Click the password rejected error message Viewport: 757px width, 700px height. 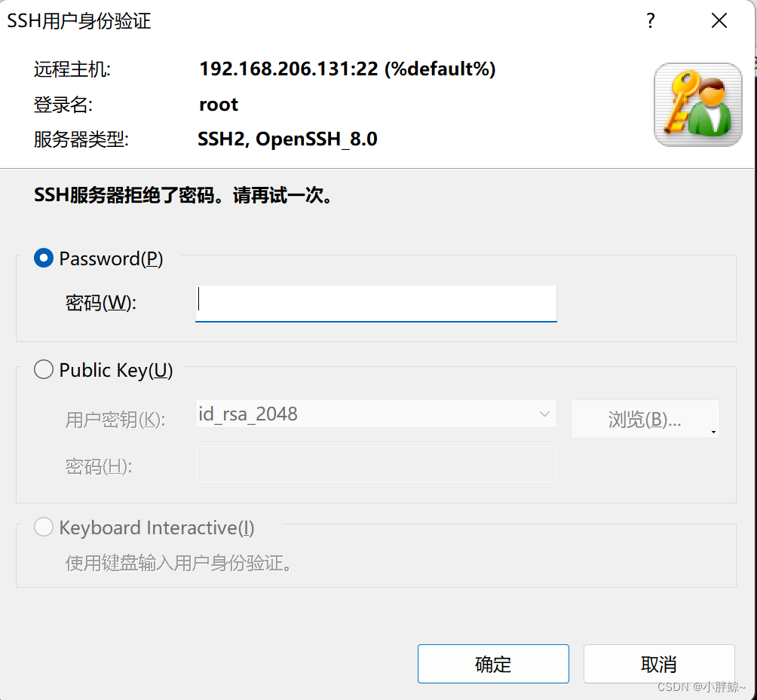pyautogui.click(x=183, y=197)
